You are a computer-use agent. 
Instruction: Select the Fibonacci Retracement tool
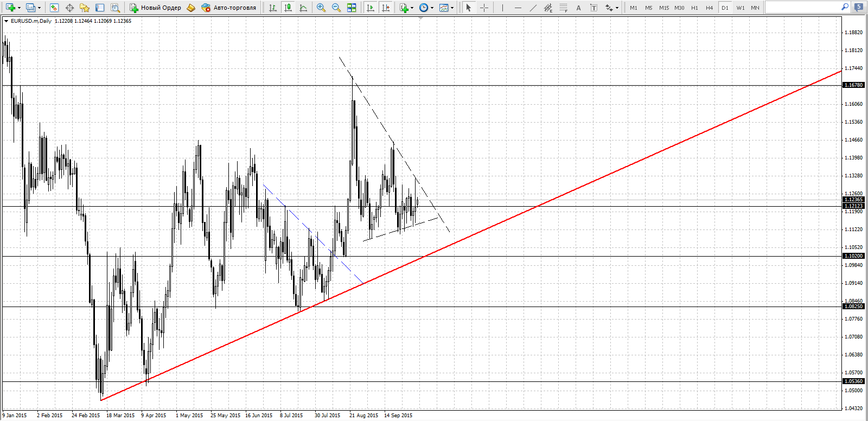click(x=563, y=8)
